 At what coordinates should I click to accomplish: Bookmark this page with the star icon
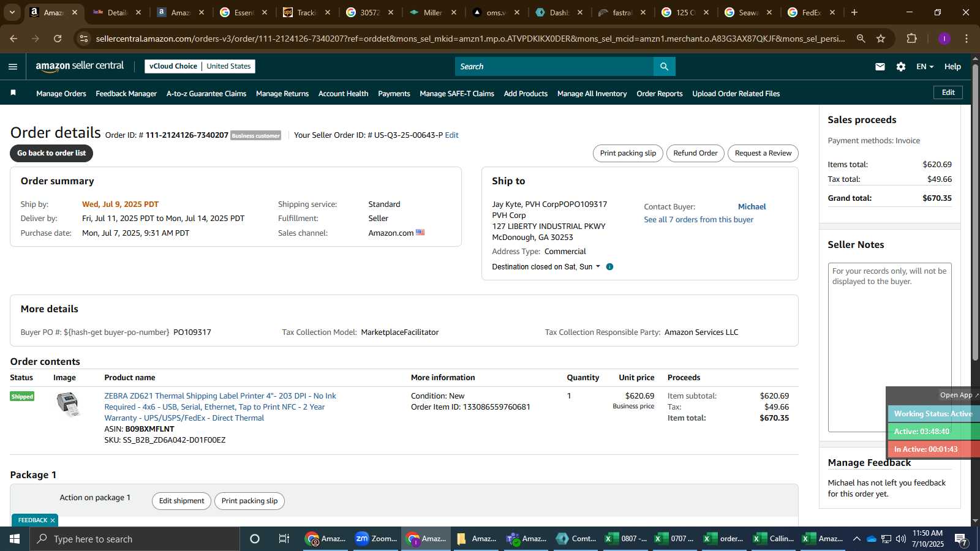[881, 39]
